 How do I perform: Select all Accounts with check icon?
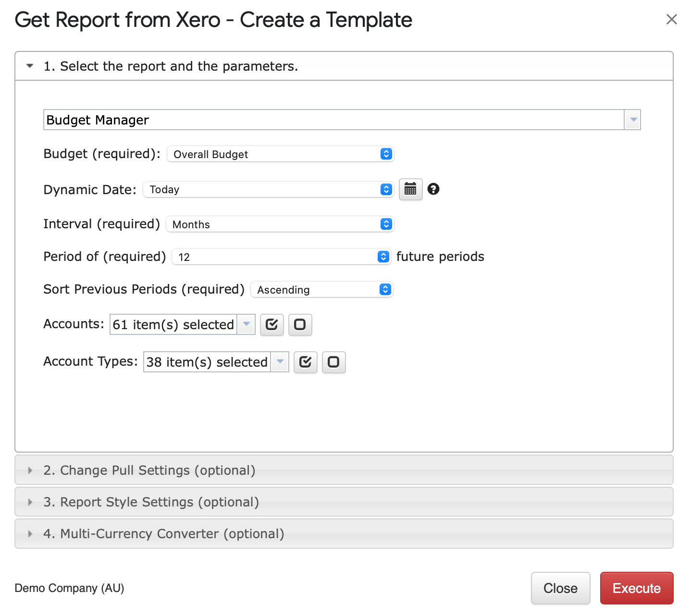click(272, 325)
